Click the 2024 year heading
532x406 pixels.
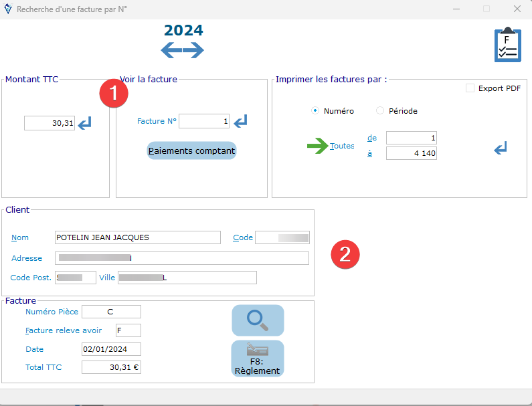pos(183,30)
